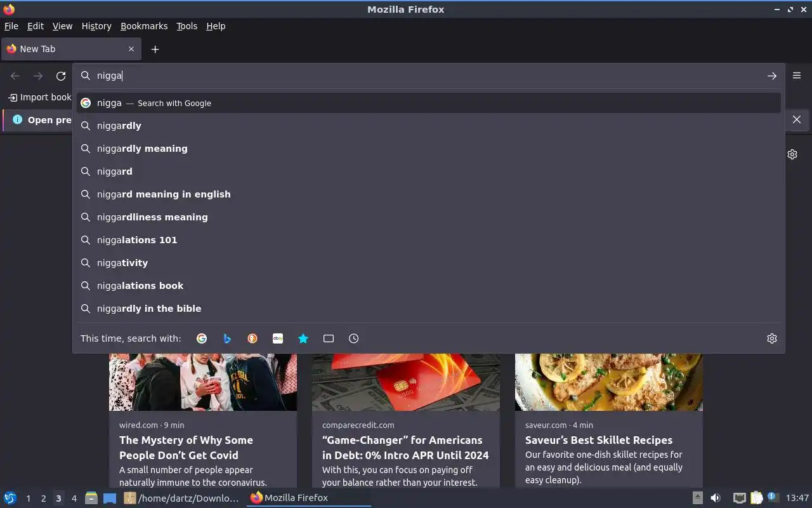Click the eject removable media tray icon

pyautogui.click(x=697, y=498)
